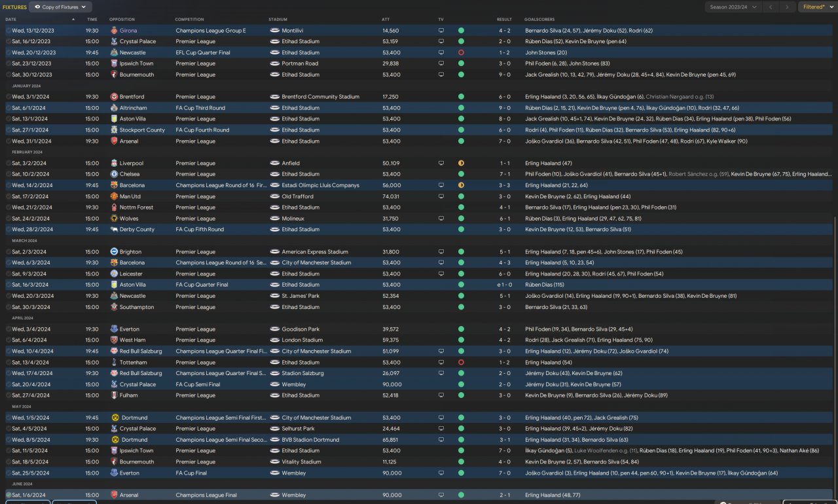Image resolution: width=838 pixels, height=504 pixels.
Task: Click the stadium icon beside Old Trafford
Action: tap(275, 196)
